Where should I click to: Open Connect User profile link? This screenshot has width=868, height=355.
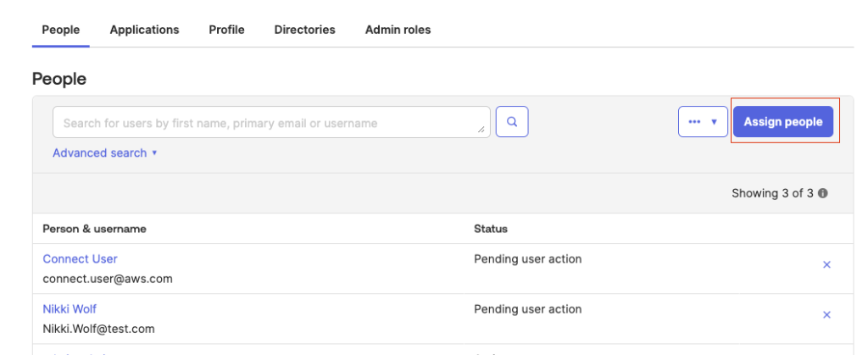[x=80, y=259]
